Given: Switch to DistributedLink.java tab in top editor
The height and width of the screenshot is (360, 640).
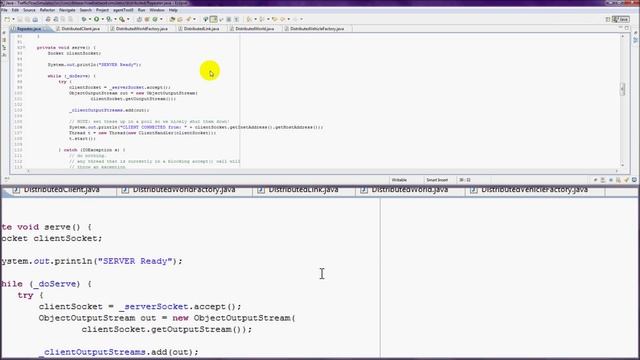Looking at the screenshot, I should click(201, 29).
